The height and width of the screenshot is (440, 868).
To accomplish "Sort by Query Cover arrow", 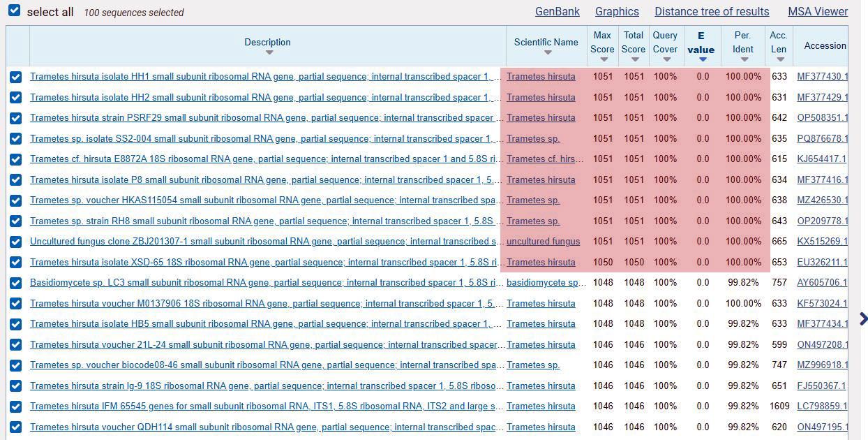I will coord(665,60).
